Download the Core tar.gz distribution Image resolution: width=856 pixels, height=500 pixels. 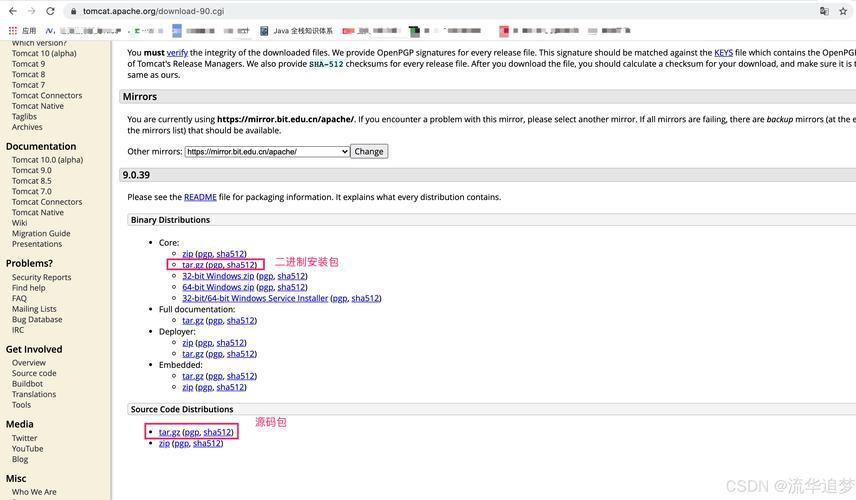pyautogui.click(x=193, y=265)
